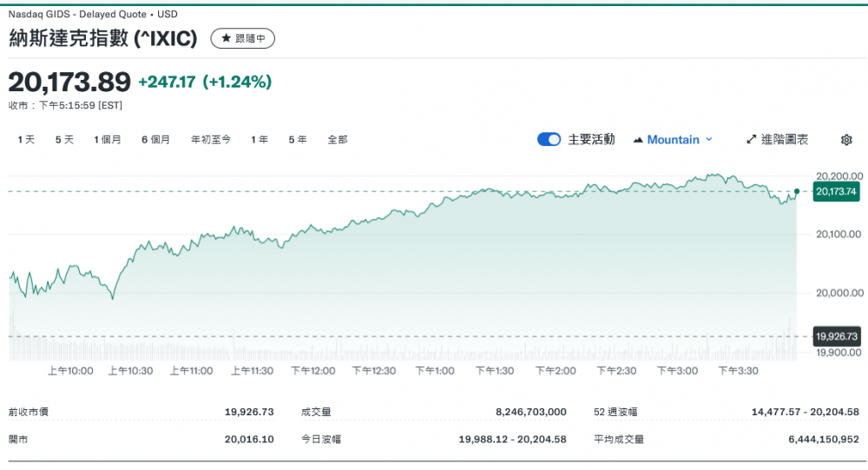Choose the 1個月 chart range
868x470 pixels.
point(108,140)
